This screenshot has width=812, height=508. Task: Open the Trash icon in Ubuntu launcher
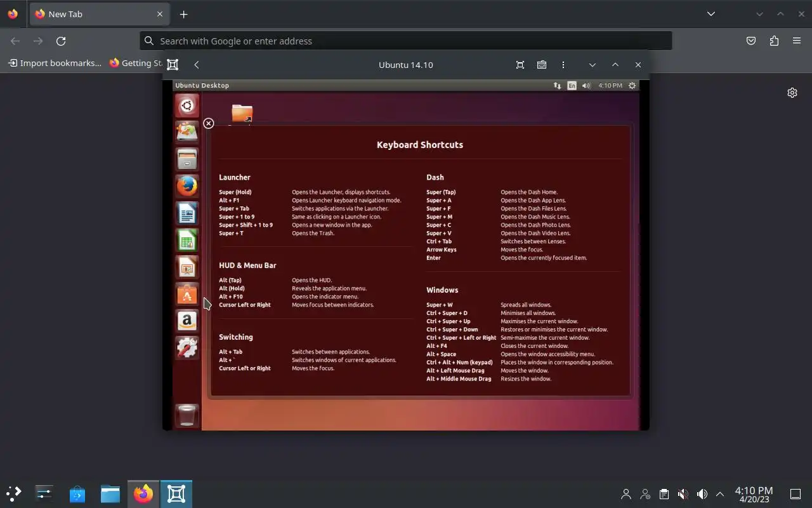187,415
